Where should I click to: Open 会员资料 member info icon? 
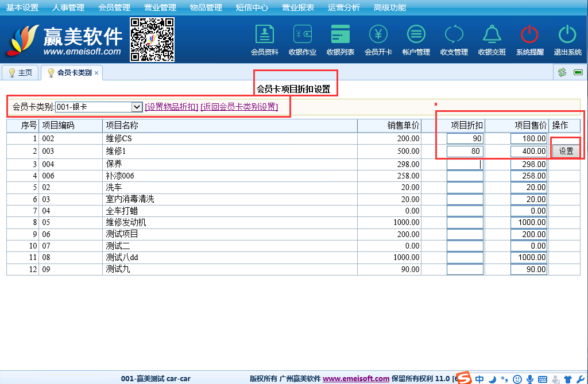point(264,36)
